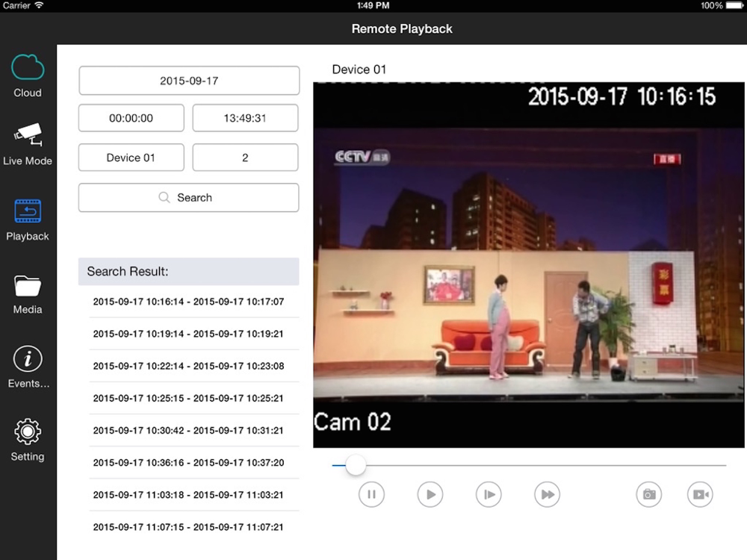Click the 1:49 PM clock in status bar
Image resolution: width=747 pixels, height=560 pixels.
coord(373,6)
